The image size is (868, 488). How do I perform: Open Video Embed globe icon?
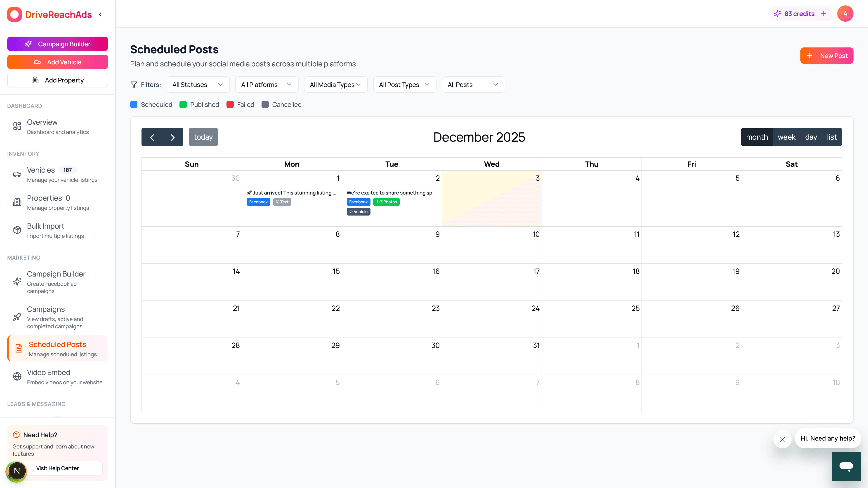click(17, 377)
